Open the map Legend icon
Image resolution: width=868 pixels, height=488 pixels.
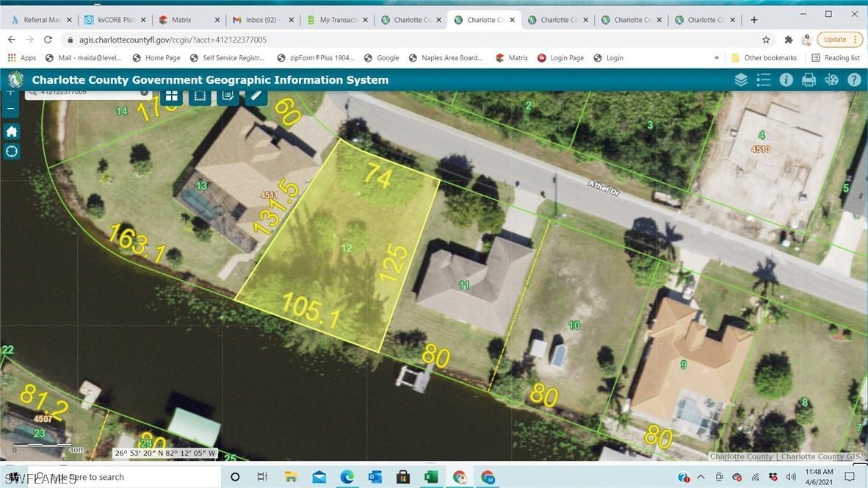tap(764, 79)
